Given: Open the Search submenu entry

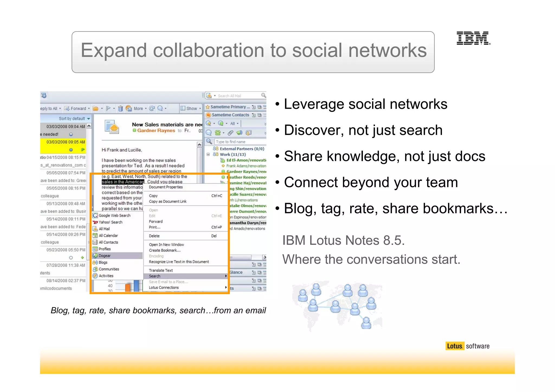Looking at the screenshot, I should [185, 276].
